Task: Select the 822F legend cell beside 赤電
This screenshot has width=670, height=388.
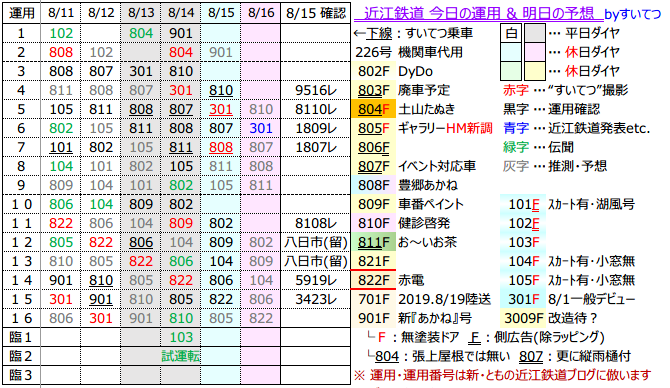Action: (373, 280)
